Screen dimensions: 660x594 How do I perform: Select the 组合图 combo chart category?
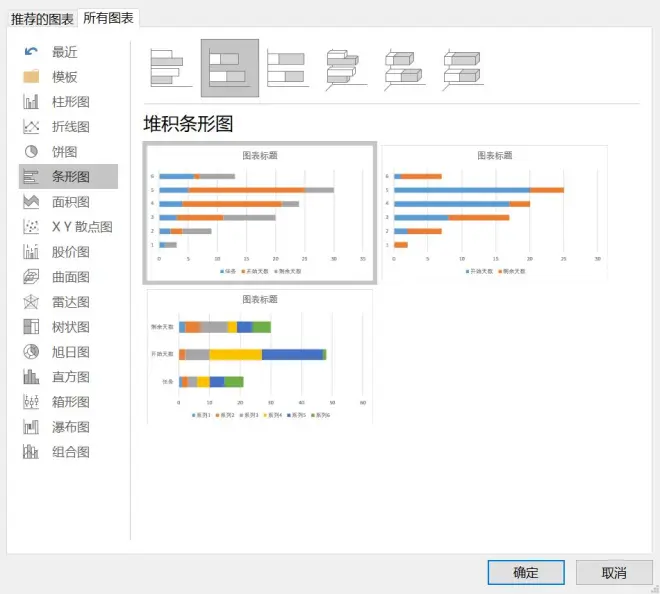point(68,452)
